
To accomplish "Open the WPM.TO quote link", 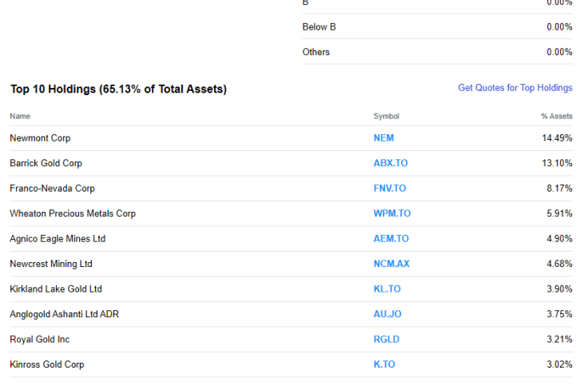I will [x=391, y=213].
